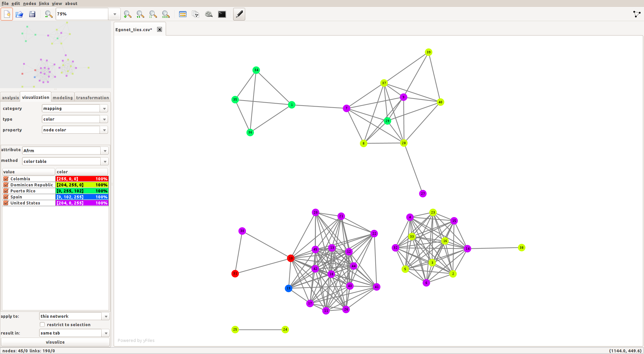Uncheck the Puerto Rico checkbox
644x354 pixels.
[x=6, y=191]
